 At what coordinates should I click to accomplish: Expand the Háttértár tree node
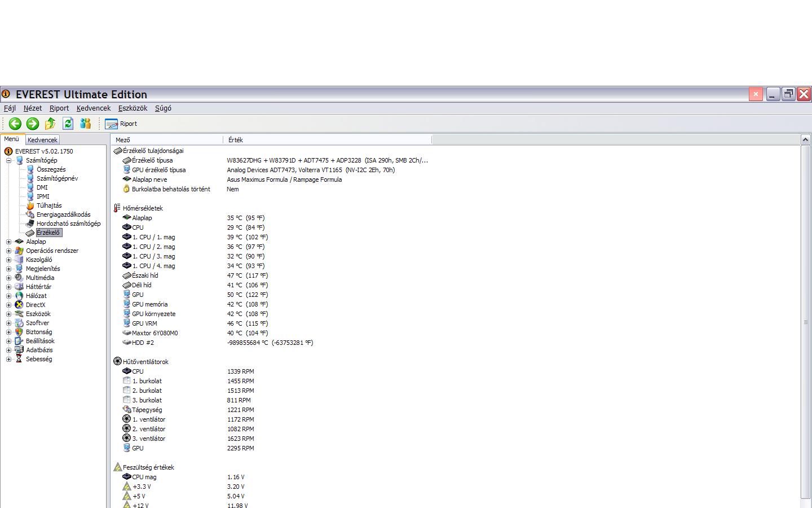[8, 287]
